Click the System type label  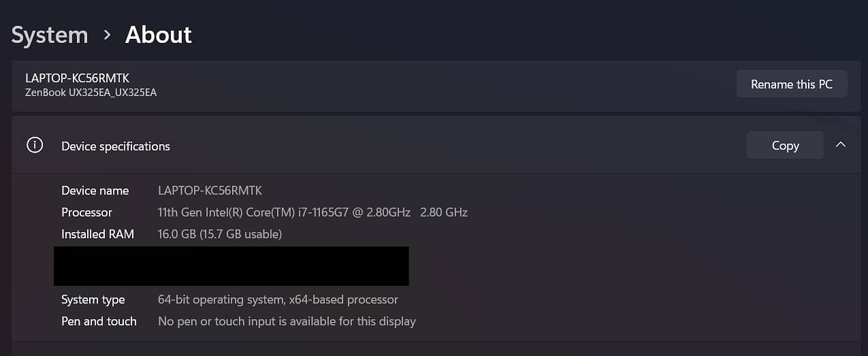coord(93,300)
